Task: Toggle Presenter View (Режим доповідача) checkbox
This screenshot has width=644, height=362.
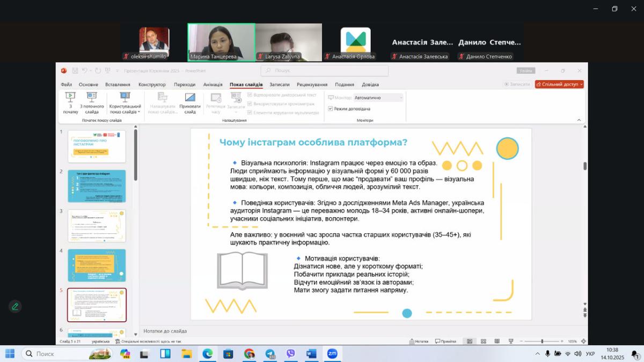Action: click(x=331, y=109)
